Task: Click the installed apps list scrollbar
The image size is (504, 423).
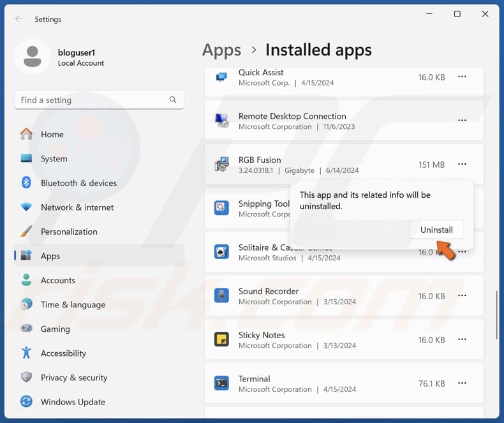Action: coord(496,315)
